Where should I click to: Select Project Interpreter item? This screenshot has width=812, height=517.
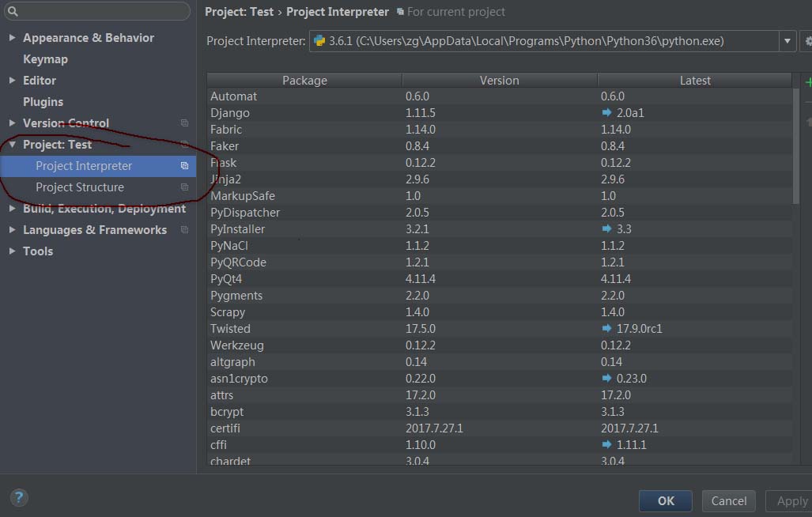pos(98,166)
